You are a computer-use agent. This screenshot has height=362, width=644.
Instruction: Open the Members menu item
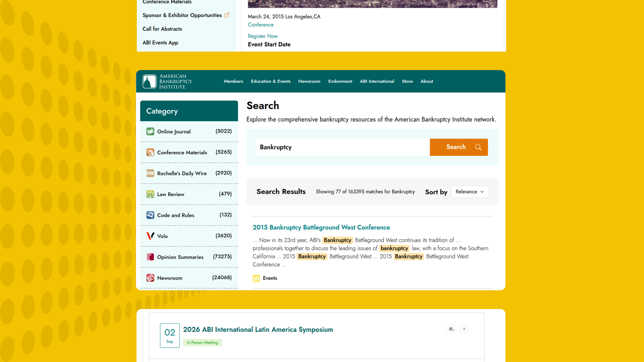click(x=233, y=81)
